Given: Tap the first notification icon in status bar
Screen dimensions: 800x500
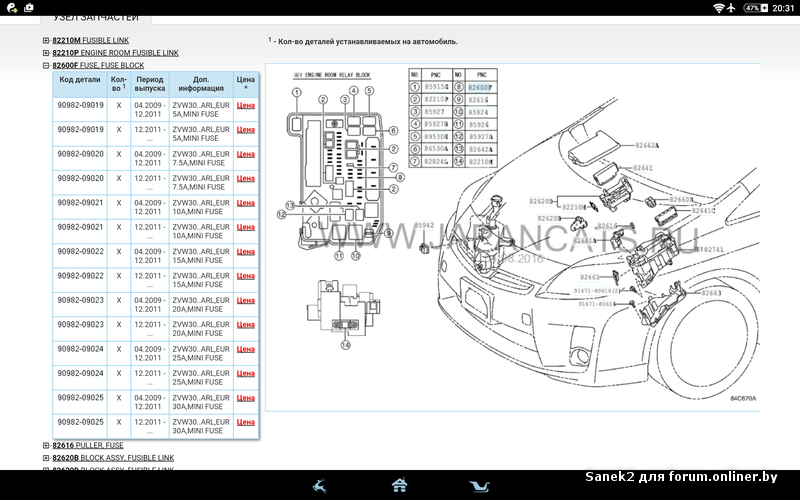Looking at the screenshot, I should coord(11,8).
